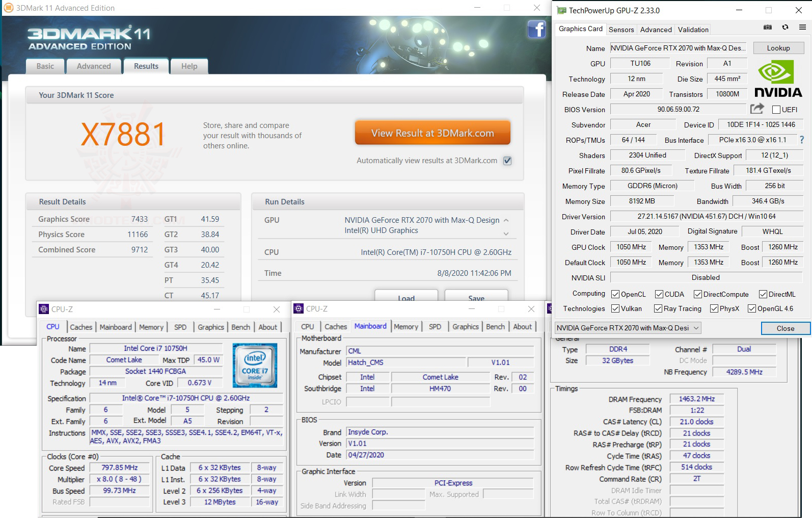Toggle Automatically view results at 3DMark.com checkbox
Image resolution: width=812 pixels, height=518 pixels.
(507, 161)
